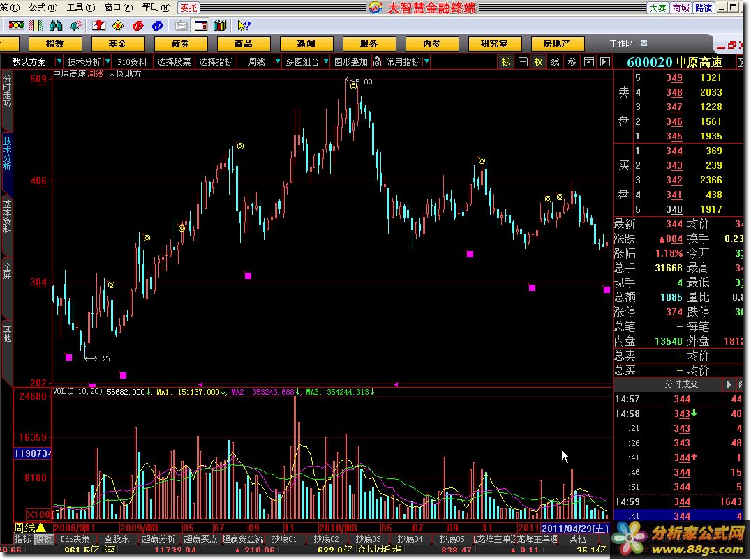Click the boxed arrow icon next to 中原高速
The height and width of the screenshot is (560, 751).
(x=740, y=63)
